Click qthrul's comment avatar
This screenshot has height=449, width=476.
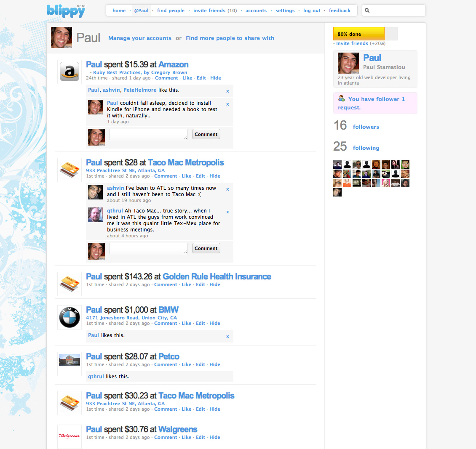(x=95, y=215)
